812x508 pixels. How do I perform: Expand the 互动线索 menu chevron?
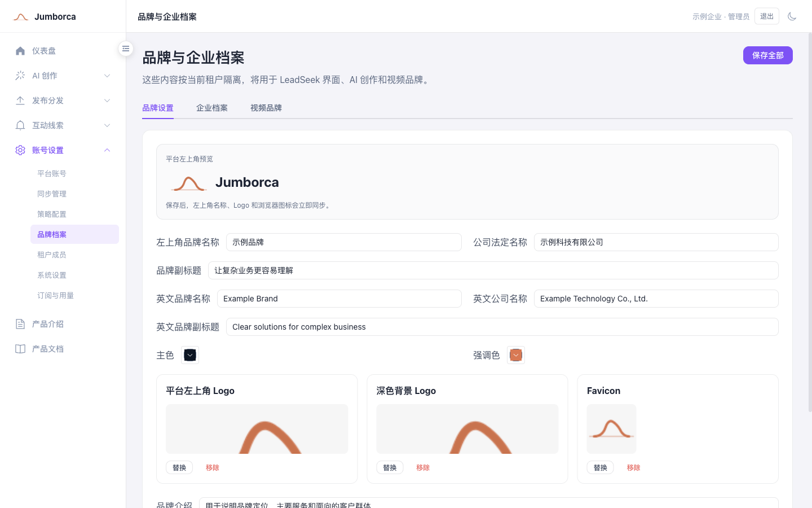click(x=107, y=125)
